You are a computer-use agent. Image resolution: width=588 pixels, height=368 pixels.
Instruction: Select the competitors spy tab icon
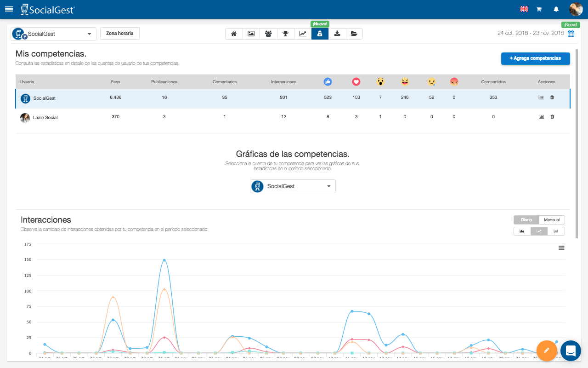coord(320,34)
